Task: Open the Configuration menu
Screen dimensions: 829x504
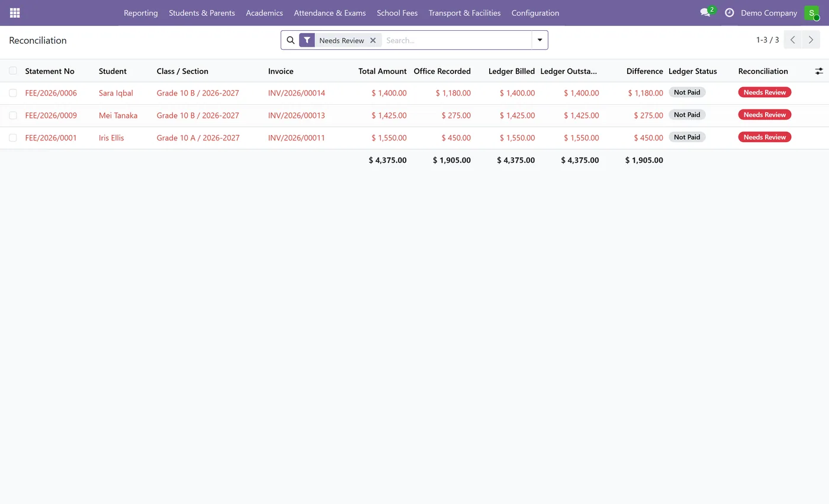Action: (x=535, y=12)
